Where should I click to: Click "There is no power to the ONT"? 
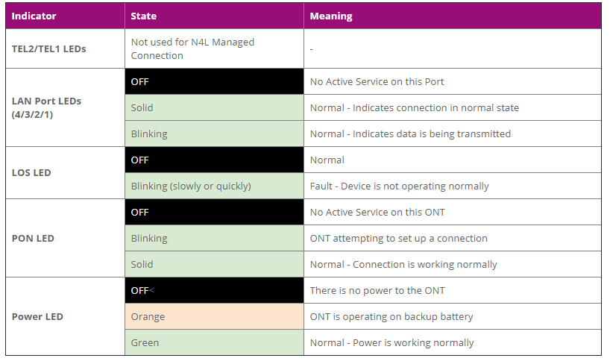(x=377, y=290)
